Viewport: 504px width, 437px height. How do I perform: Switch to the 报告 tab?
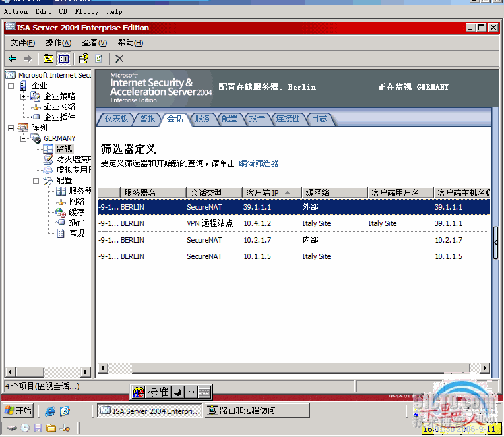point(257,119)
